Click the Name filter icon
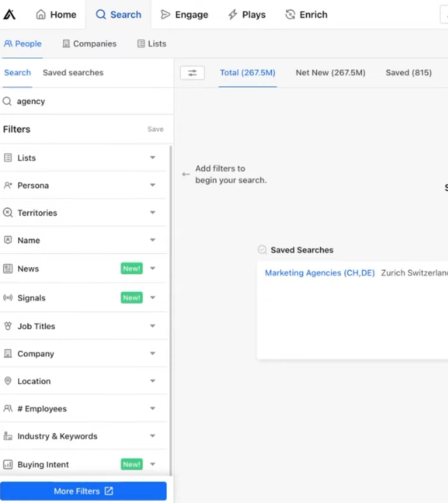This screenshot has height=503, width=448. 8,240
